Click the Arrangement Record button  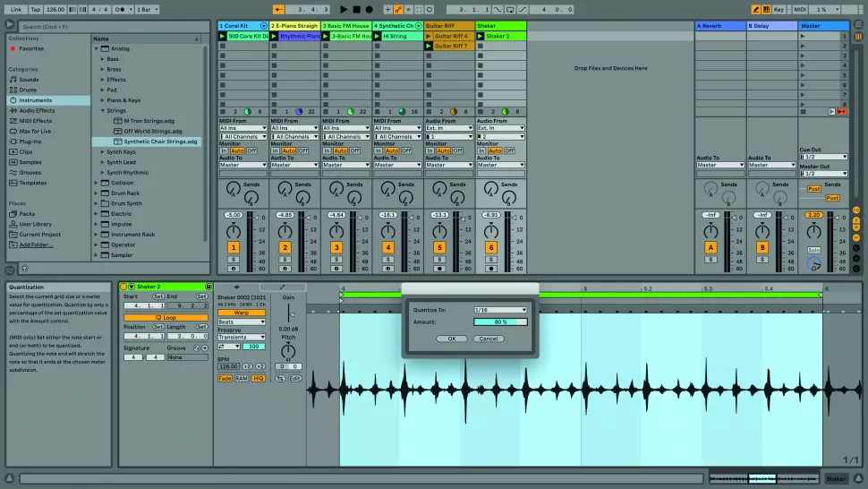pos(368,9)
